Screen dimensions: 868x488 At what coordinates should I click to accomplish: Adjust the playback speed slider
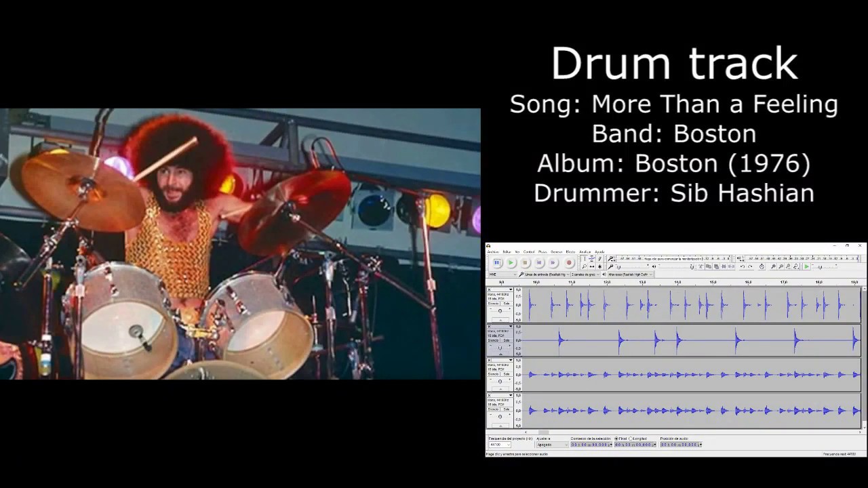825,267
